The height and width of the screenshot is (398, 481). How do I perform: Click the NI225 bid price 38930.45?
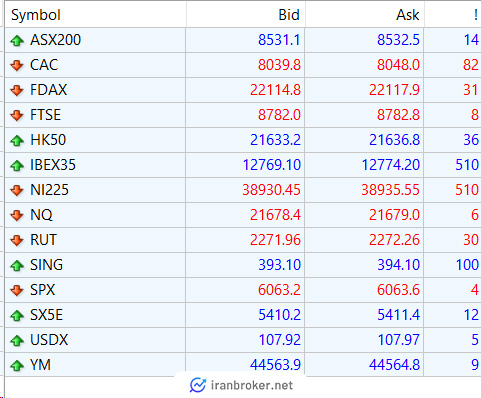coord(271,190)
